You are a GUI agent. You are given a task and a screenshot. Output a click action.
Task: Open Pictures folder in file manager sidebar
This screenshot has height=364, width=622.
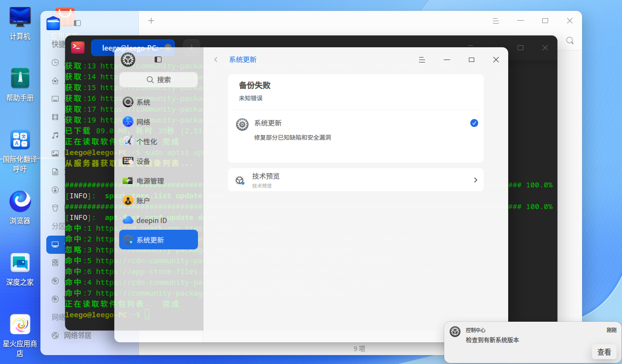[55, 153]
